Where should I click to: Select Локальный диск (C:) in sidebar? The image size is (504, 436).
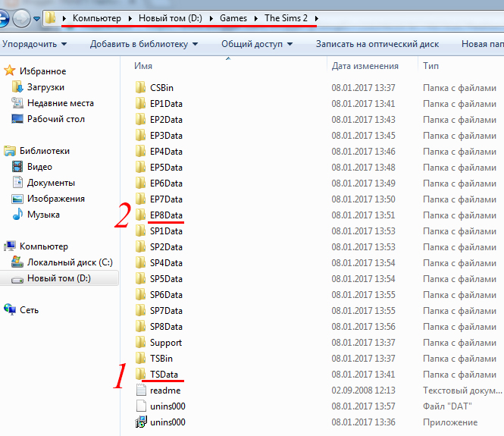point(70,262)
